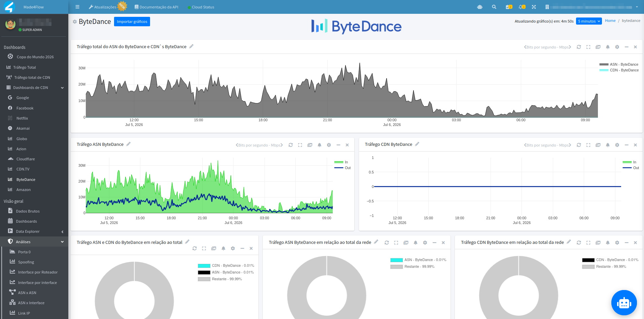Viewport: 644px width, 319px height.
Task: Click the robot assistant icon in top bar
Action: point(480,7)
